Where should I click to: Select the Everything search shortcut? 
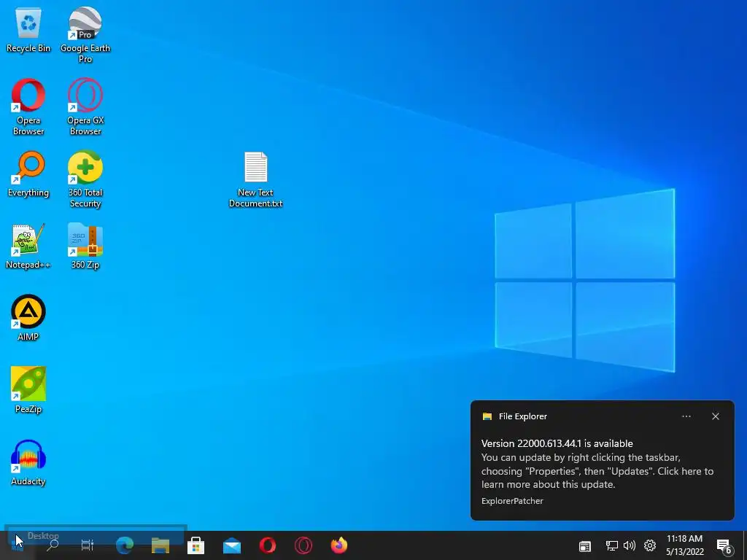pyautogui.click(x=28, y=174)
